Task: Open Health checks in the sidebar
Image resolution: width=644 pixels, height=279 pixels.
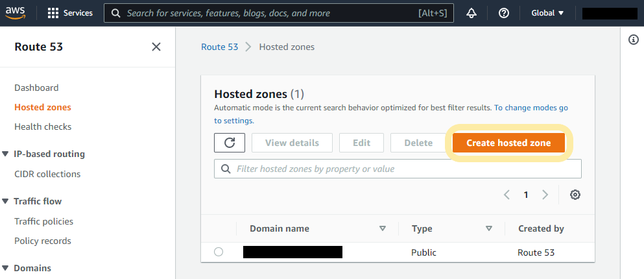Action: pos(43,127)
